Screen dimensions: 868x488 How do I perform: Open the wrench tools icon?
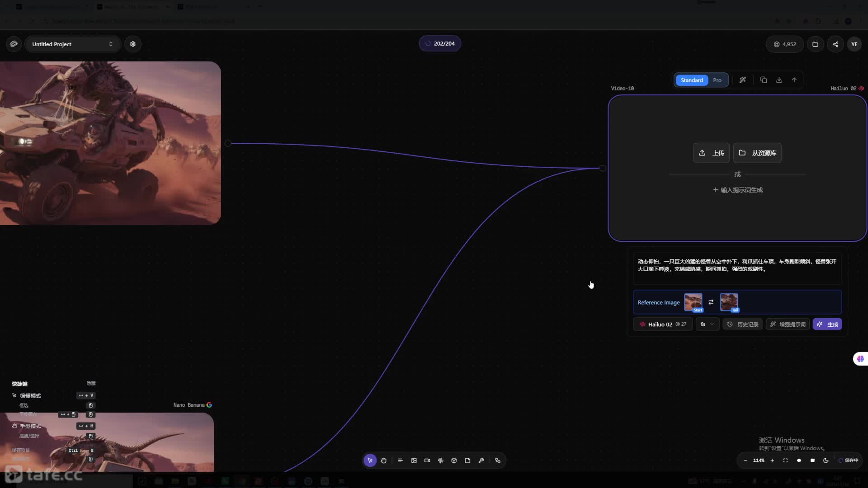click(481, 460)
